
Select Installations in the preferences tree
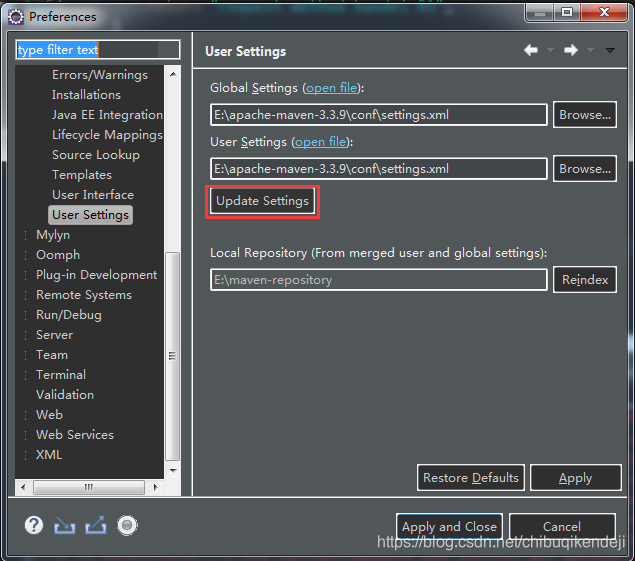pyautogui.click(x=86, y=95)
